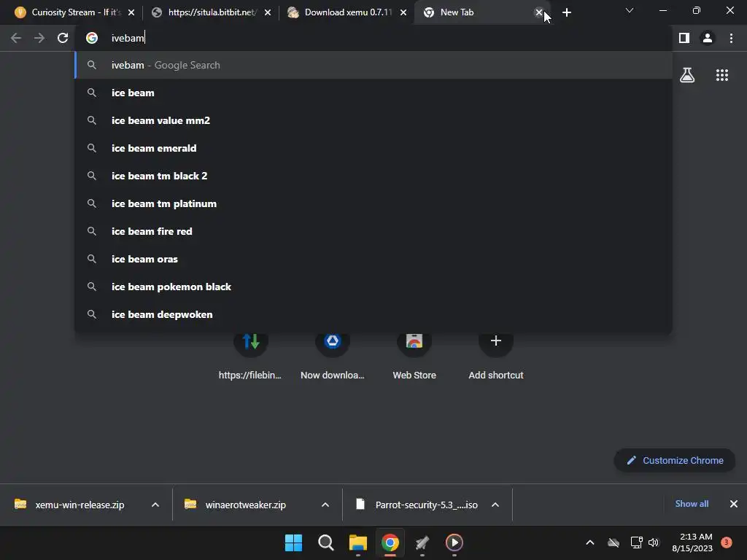Viewport: 747px width, 560px height.
Task: Open File Explorer from the taskbar
Action: tap(357, 542)
